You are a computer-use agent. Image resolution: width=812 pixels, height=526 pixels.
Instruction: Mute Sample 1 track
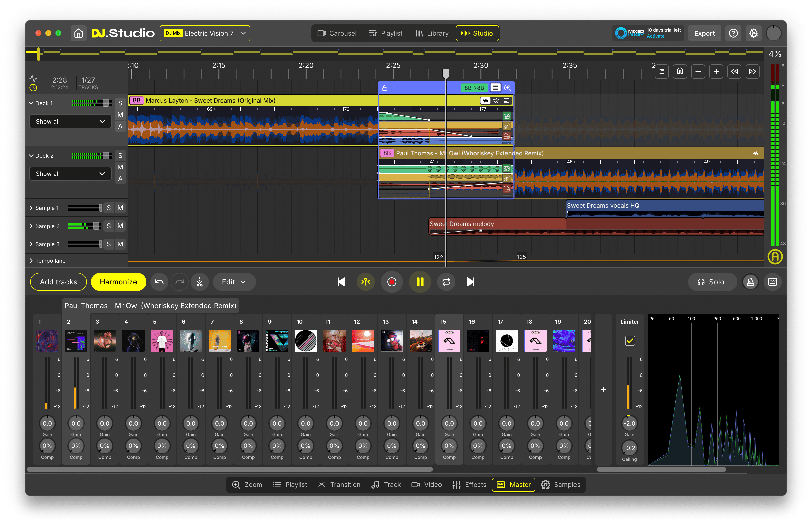120,208
